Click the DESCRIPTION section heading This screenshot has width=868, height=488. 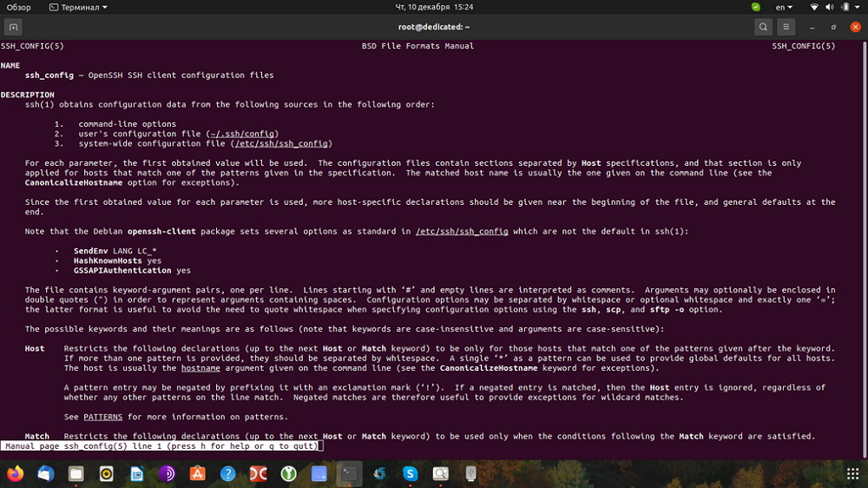28,95
